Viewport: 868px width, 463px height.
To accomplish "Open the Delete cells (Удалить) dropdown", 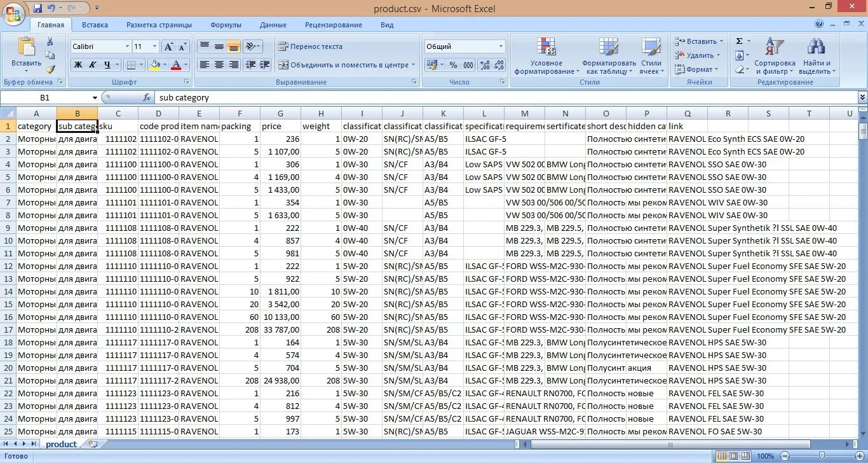I will pyautogui.click(x=697, y=55).
